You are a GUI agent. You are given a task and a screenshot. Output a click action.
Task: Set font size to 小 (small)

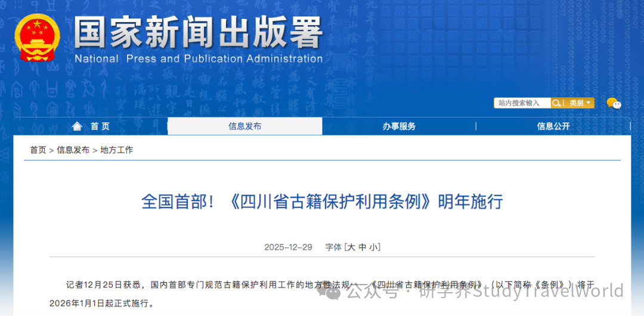(x=373, y=247)
